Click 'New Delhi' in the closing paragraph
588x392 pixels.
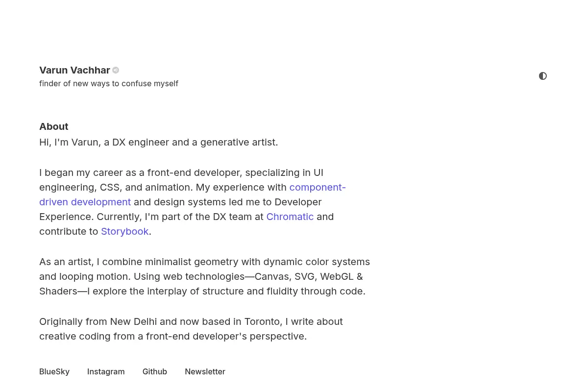(x=133, y=321)
